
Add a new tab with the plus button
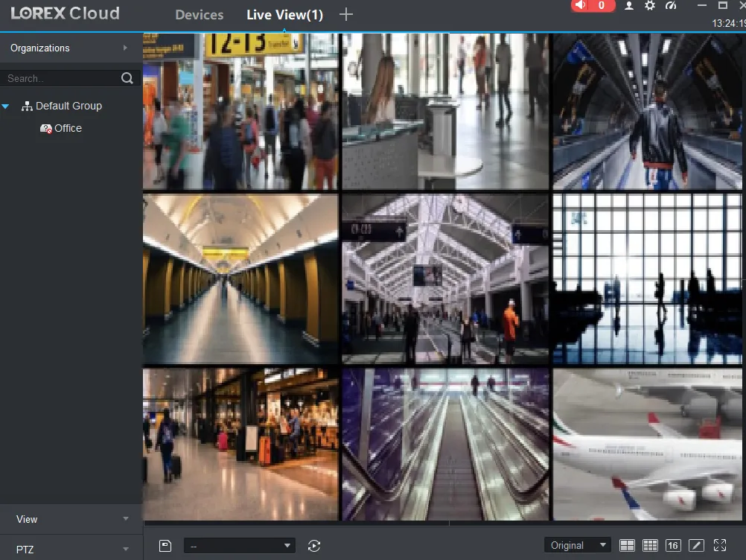tap(345, 13)
